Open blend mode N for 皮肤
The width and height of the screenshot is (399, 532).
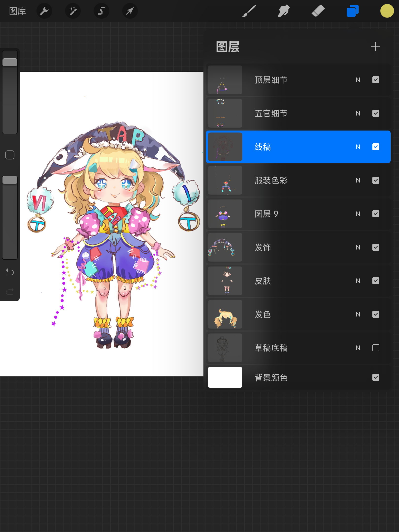(358, 281)
